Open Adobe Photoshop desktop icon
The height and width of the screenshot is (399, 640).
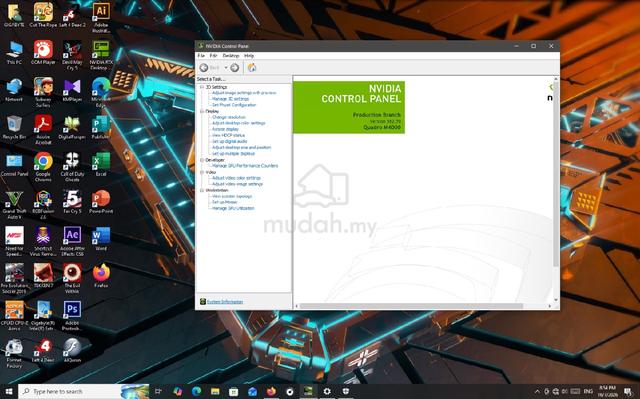click(x=72, y=315)
